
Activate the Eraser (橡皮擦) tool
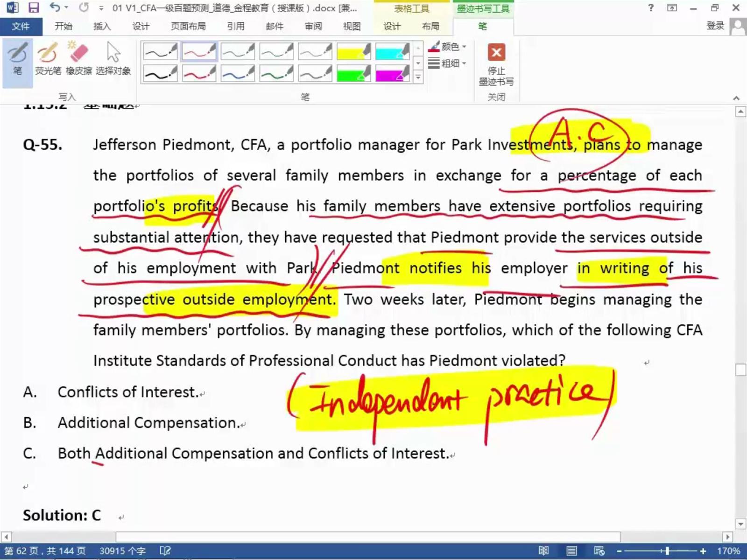78,59
